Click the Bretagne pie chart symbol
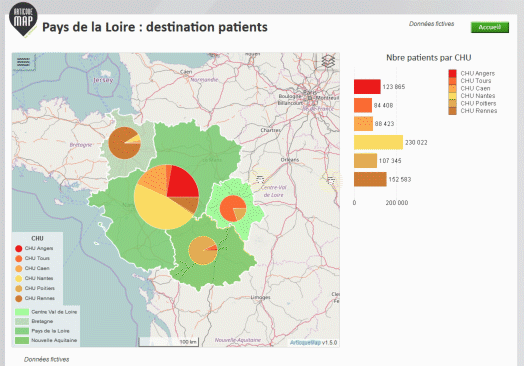 click(125, 143)
